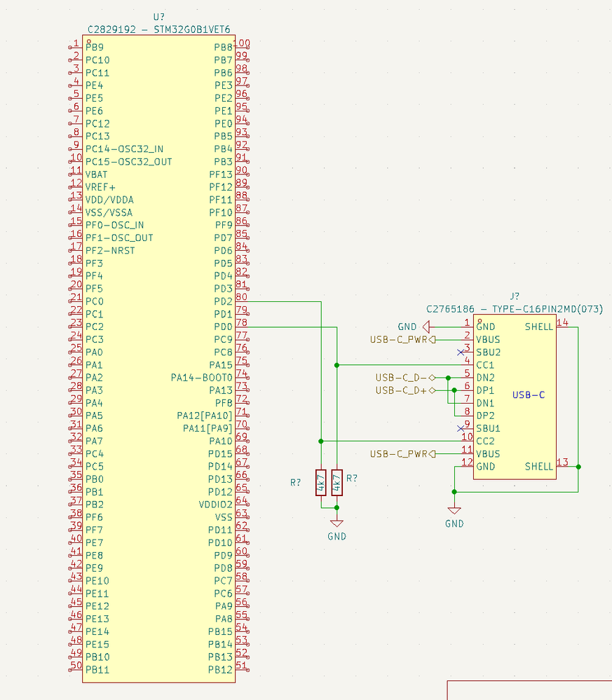Select the right 4k7 pull-down resistor symbol
The height and width of the screenshot is (700, 612).
[x=336, y=482]
